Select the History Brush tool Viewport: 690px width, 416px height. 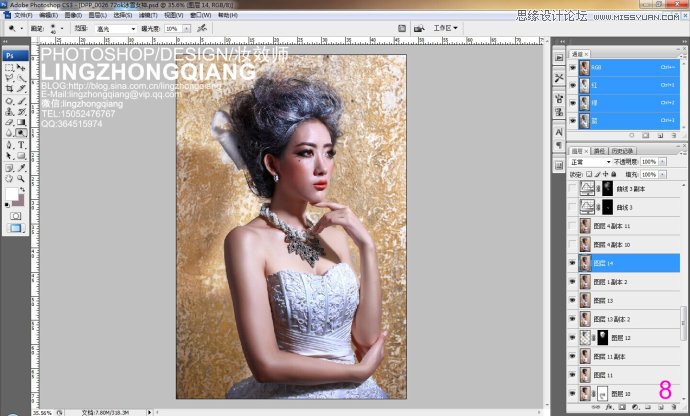(21, 112)
